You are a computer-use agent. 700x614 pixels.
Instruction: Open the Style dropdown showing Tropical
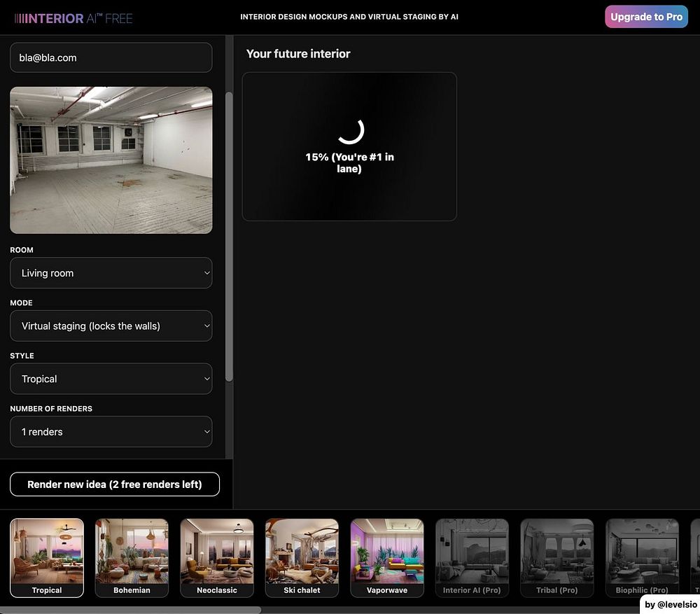[111, 379]
